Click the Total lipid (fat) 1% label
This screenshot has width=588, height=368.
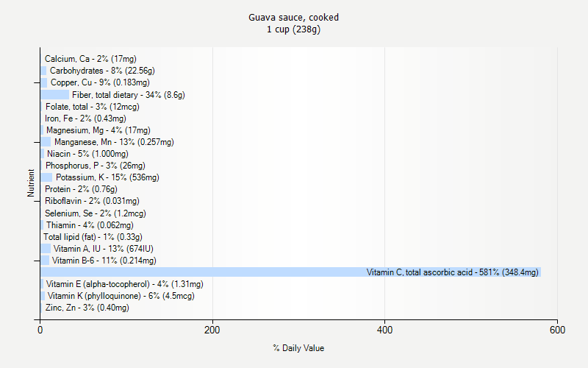click(93, 237)
